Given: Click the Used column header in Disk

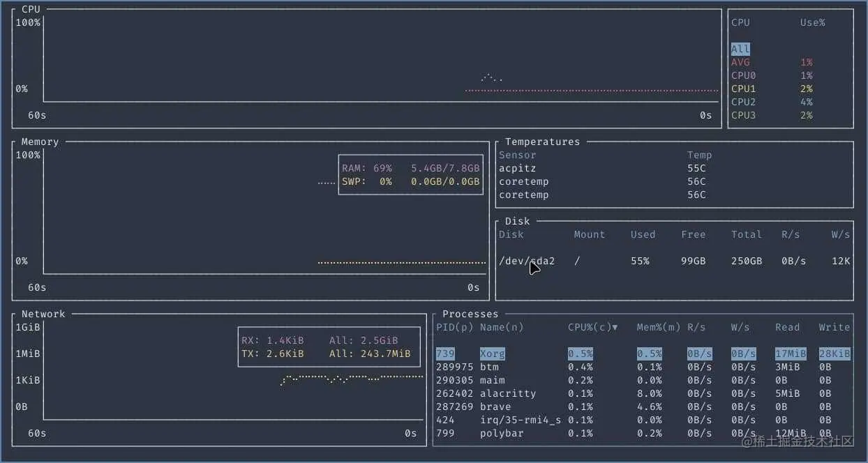Looking at the screenshot, I should 643,234.
